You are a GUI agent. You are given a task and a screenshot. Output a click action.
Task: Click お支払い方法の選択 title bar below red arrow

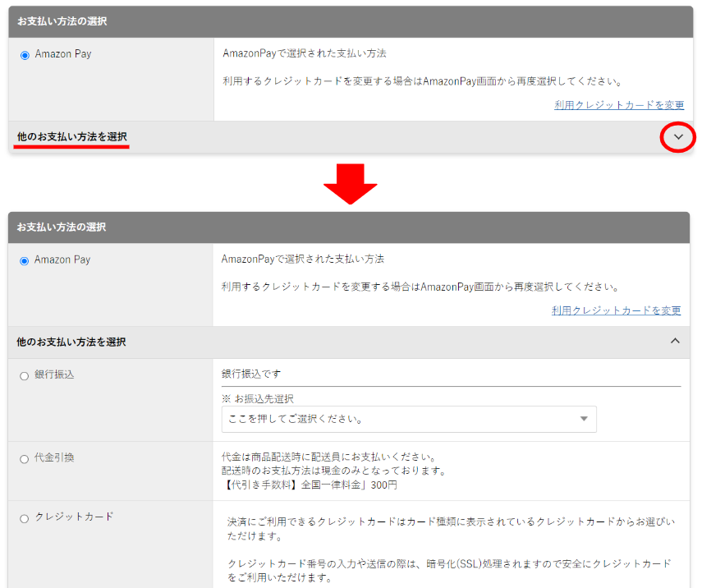(x=351, y=227)
